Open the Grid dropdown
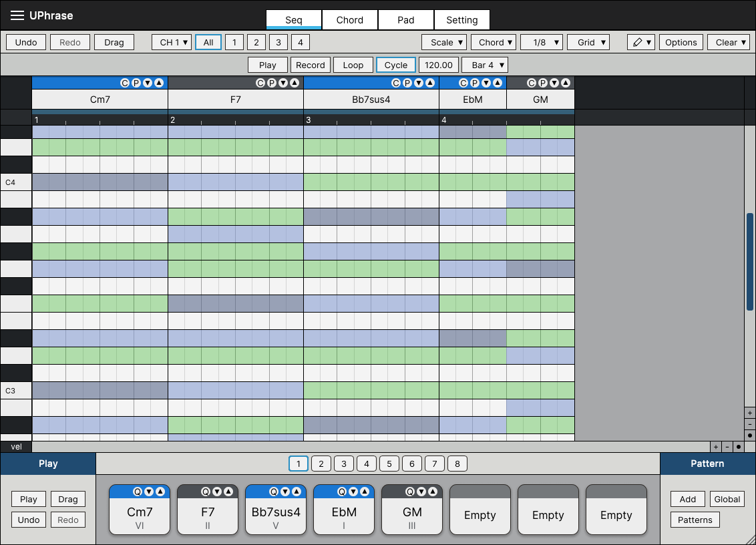 [588, 43]
